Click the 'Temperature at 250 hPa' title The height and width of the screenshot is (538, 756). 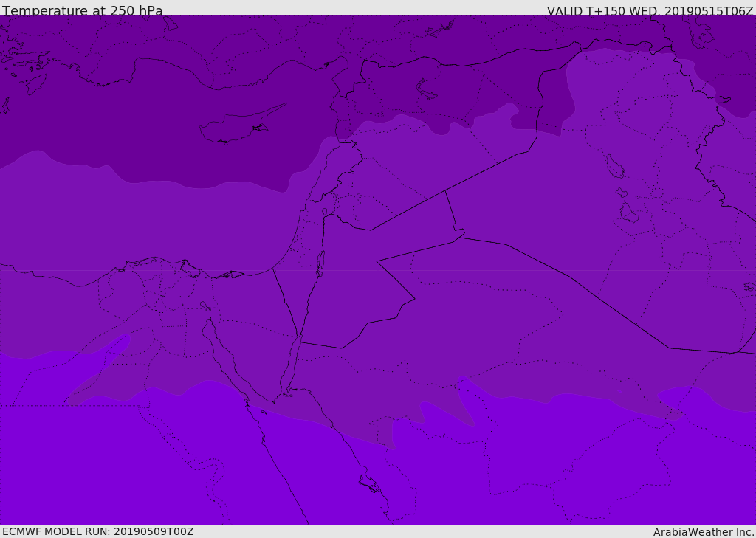pos(83,10)
